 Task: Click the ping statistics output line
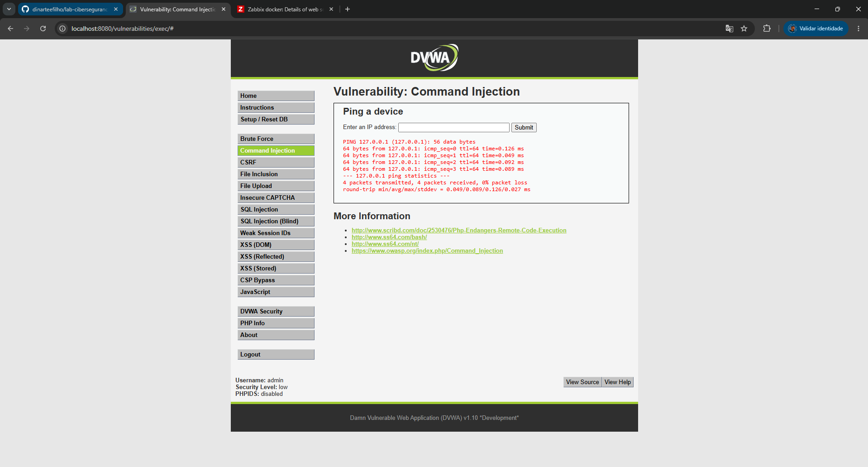(396, 176)
